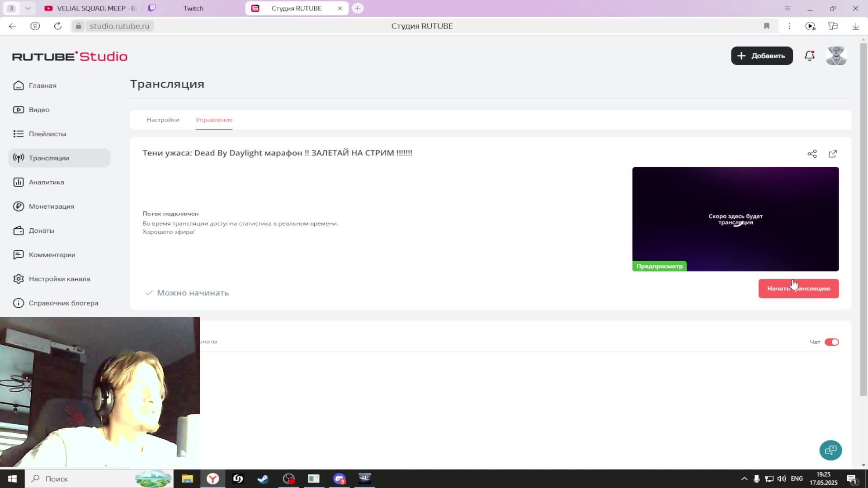
Task: Open the browser page options menu
Action: tap(789, 26)
